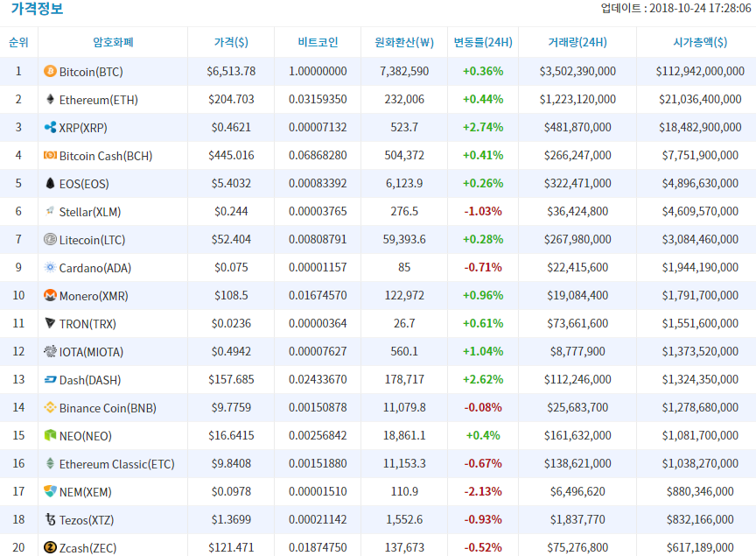
Task: Open the IOTA(MIOTA) coin name
Action: click(x=91, y=352)
